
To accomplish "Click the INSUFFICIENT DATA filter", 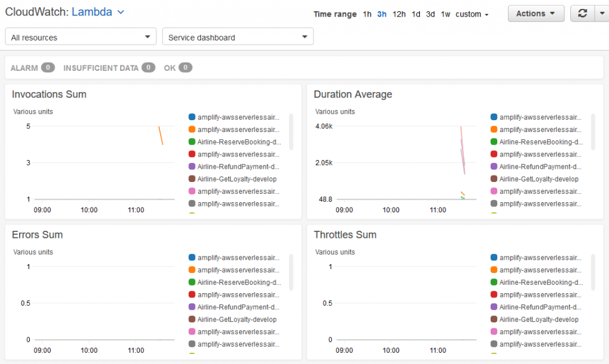I will tap(109, 67).
